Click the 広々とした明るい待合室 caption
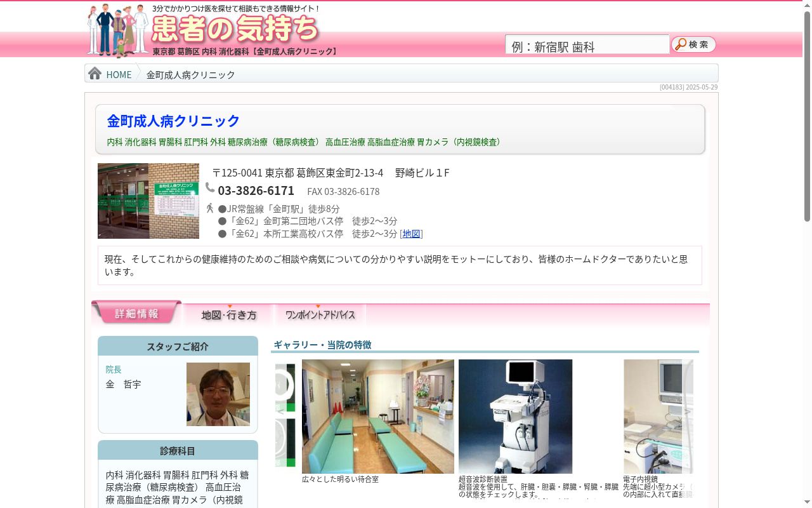812x508 pixels. [340, 479]
